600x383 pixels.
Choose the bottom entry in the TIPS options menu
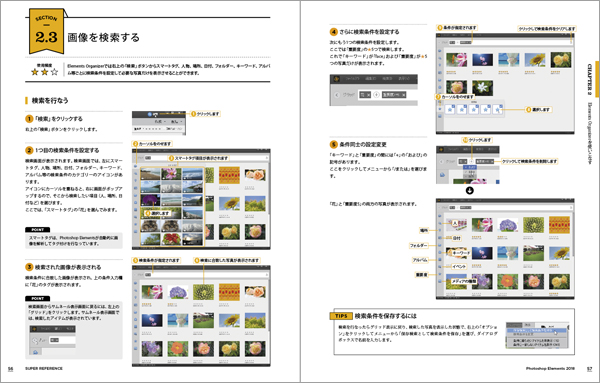[535, 345]
